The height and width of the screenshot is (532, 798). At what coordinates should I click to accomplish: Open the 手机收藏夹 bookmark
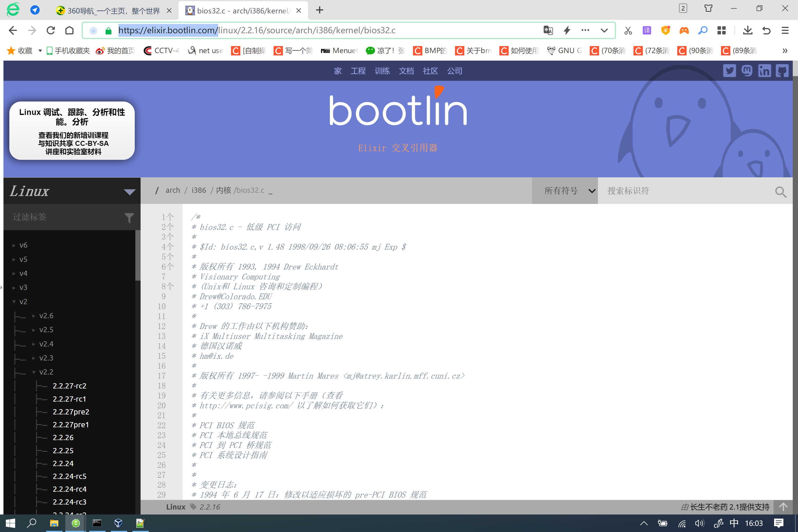pyautogui.click(x=68, y=50)
